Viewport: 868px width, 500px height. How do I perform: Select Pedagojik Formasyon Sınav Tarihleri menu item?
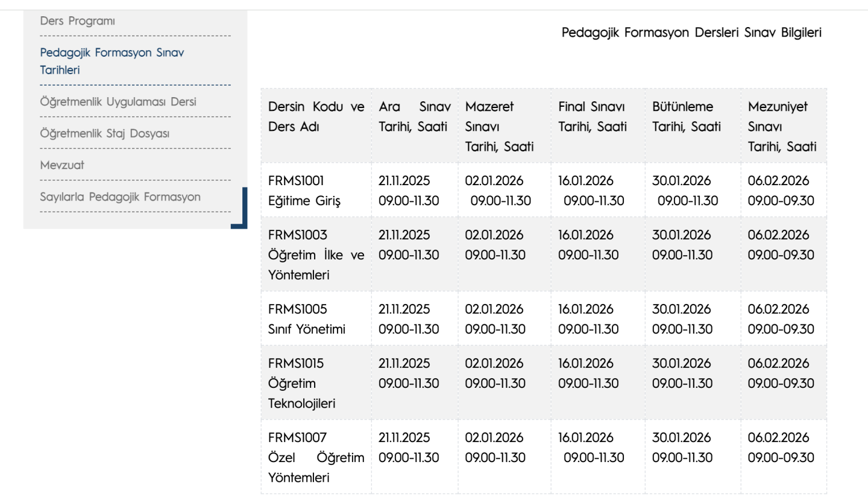(112, 61)
